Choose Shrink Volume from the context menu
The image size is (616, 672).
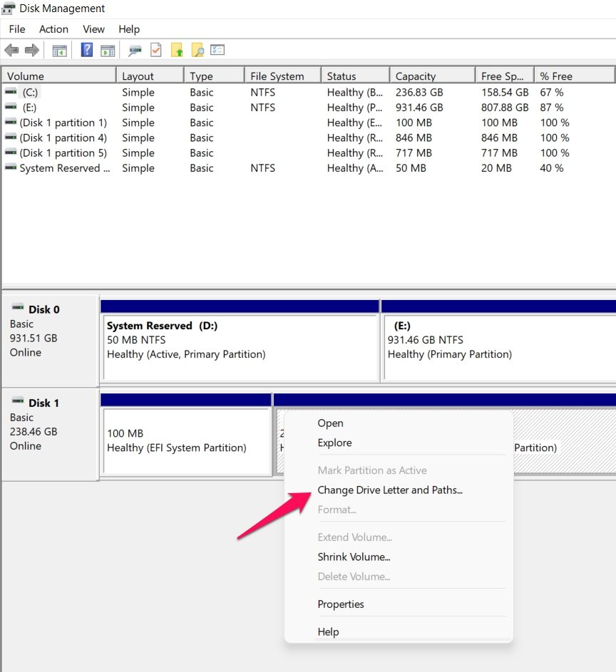tap(354, 557)
